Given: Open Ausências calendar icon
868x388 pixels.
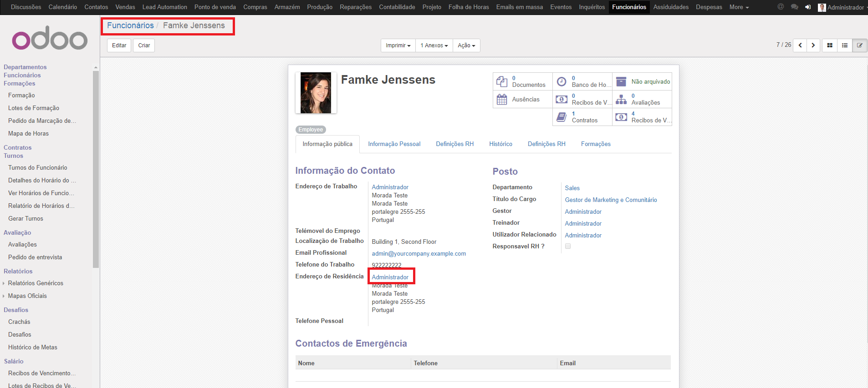Looking at the screenshot, I should (502, 99).
